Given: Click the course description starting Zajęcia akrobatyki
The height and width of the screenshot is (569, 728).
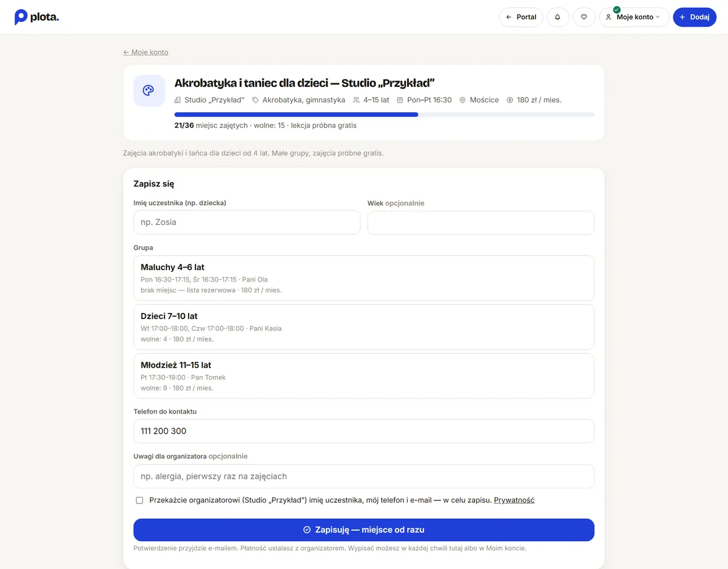Looking at the screenshot, I should pyautogui.click(x=254, y=153).
